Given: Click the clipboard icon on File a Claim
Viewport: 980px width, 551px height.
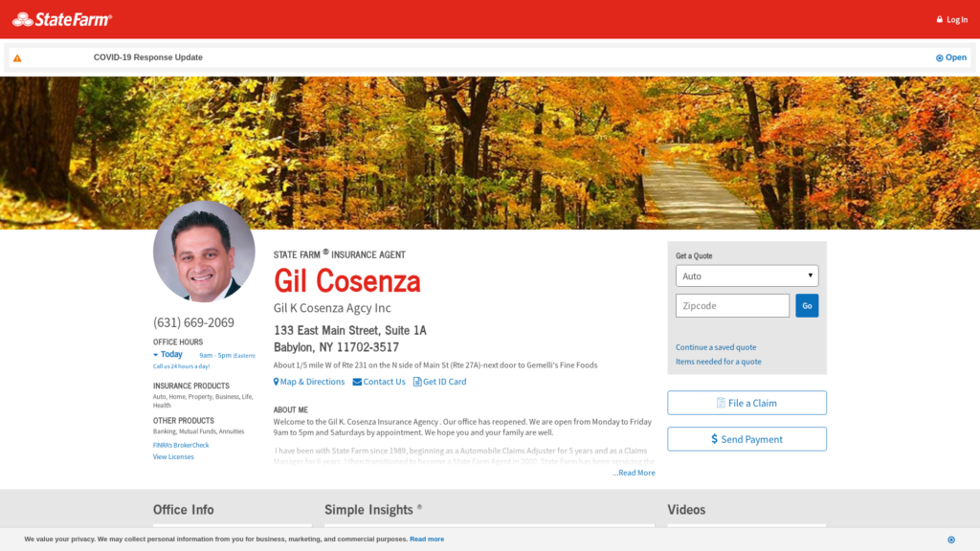Looking at the screenshot, I should [x=721, y=403].
